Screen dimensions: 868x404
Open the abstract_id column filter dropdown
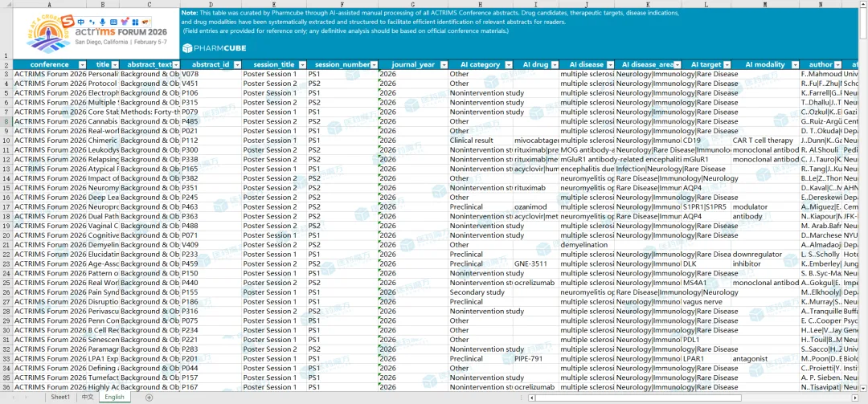point(237,65)
